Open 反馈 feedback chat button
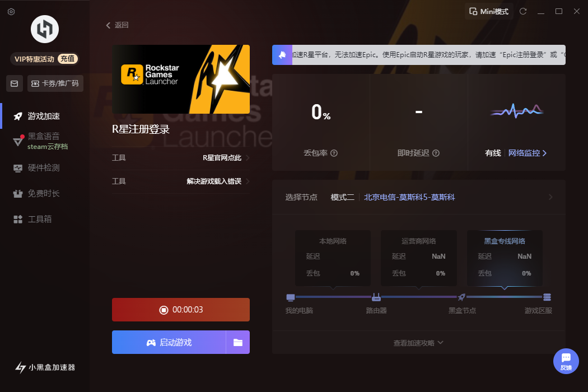The height and width of the screenshot is (392, 588). [x=566, y=361]
